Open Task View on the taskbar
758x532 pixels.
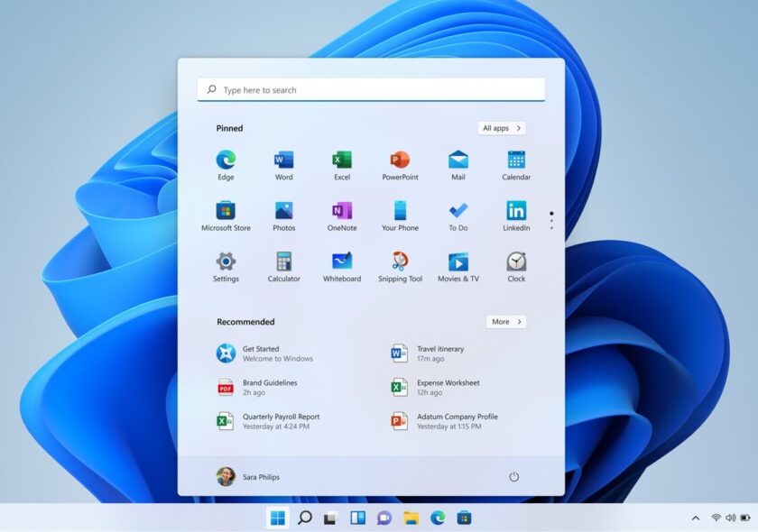[330, 518]
